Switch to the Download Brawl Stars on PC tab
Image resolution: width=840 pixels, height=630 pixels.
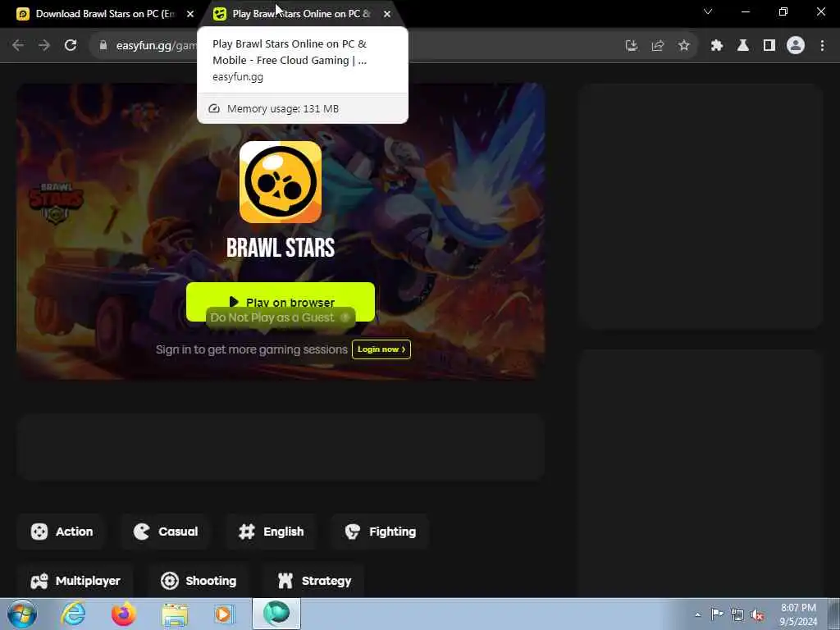pos(104,14)
